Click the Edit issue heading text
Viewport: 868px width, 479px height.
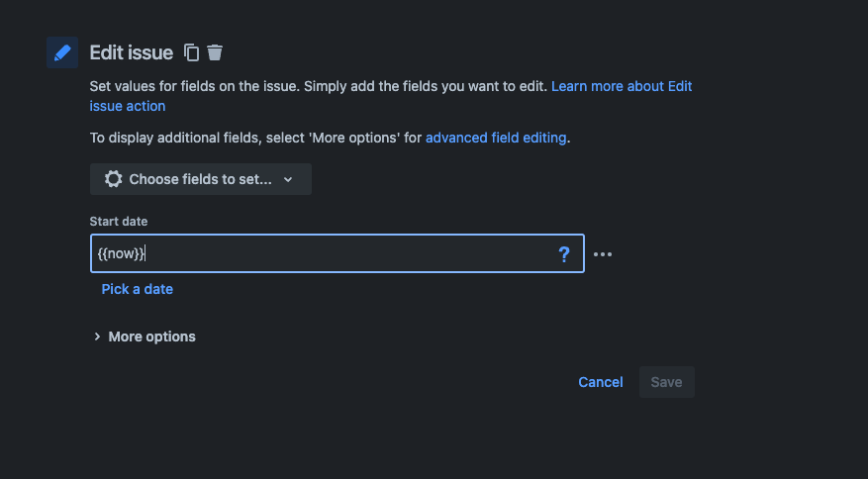tap(132, 52)
